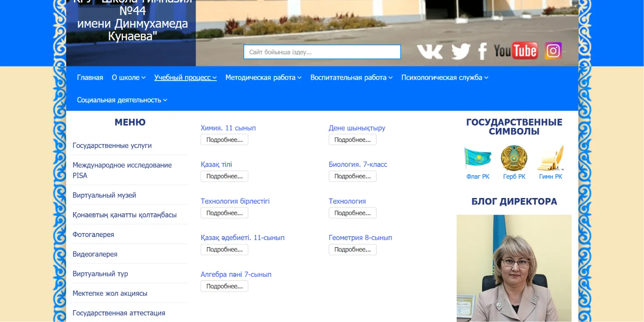Click the ГОСУДАРСТВЕННЫЕ СИМВОЛЫ heading
Viewport: 644px width, 322px height.
[x=514, y=127]
